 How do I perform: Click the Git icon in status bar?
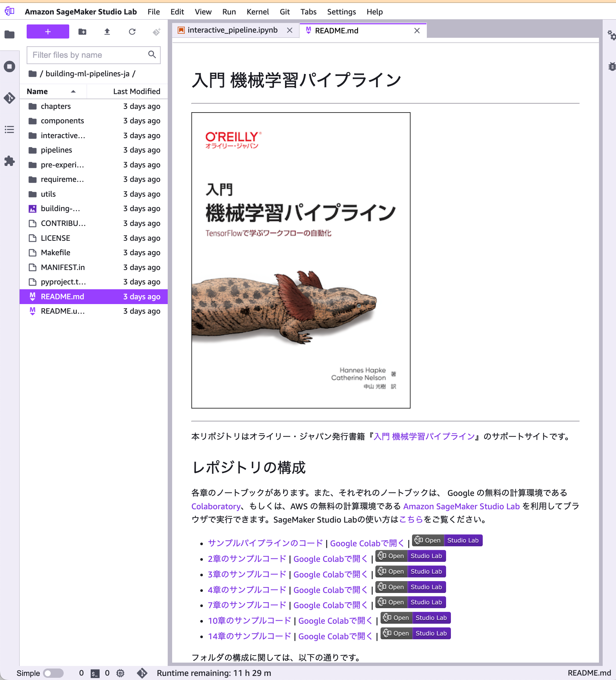click(x=142, y=673)
